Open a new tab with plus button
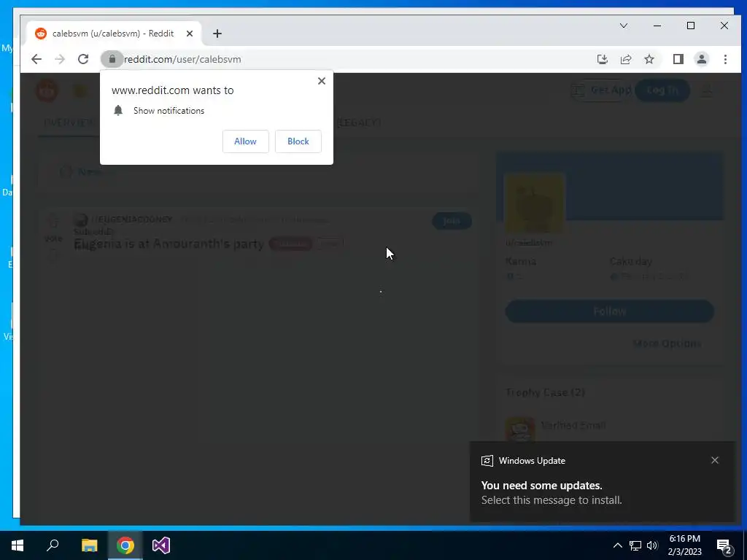Image resolution: width=747 pixels, height=560 pixels. (x=217, y=34)
